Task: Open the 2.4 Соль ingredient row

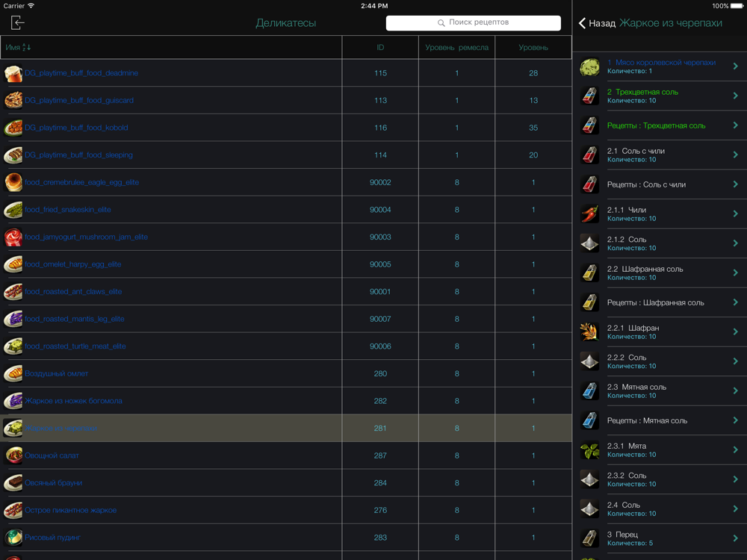Action: 660,509
